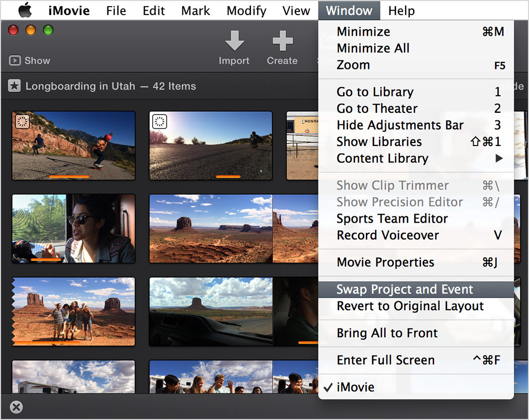The height and width of the screenshot is (420, 529).
Task: Select Hide Adjustments Bar
Action: coord(416,125)
